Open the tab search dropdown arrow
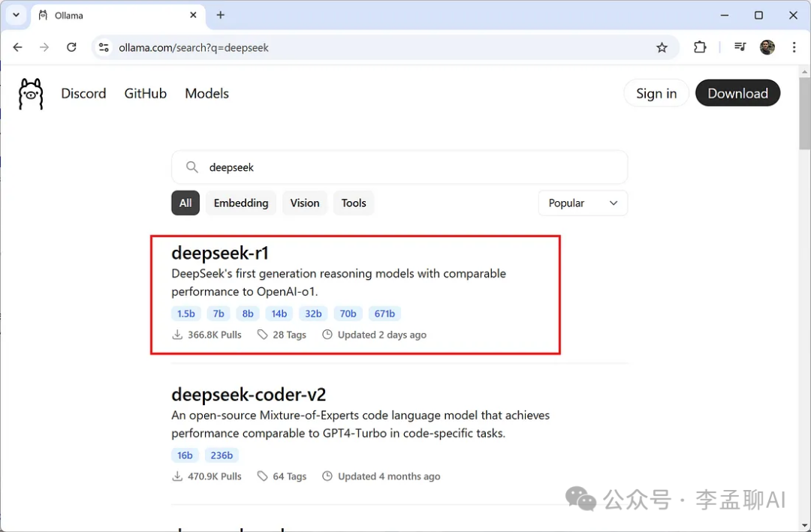This screenshot has width=811, height=532. 16,15
